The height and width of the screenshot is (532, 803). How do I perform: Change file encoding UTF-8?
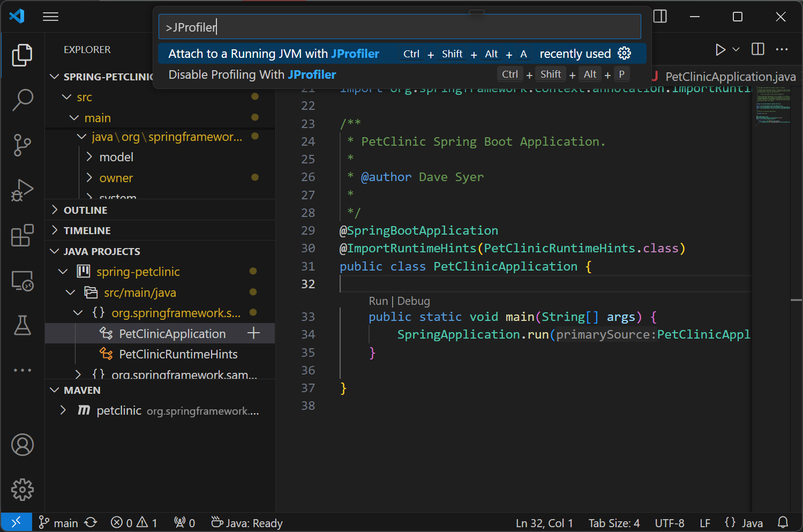[x=670, y=523]
